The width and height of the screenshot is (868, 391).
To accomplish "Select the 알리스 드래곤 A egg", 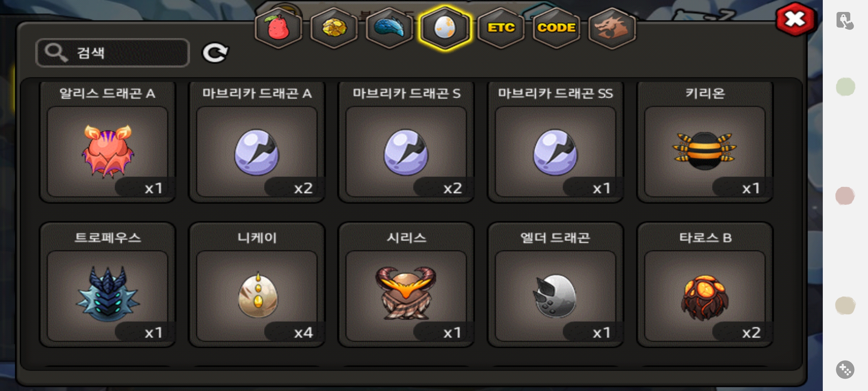I will point(107,142).
